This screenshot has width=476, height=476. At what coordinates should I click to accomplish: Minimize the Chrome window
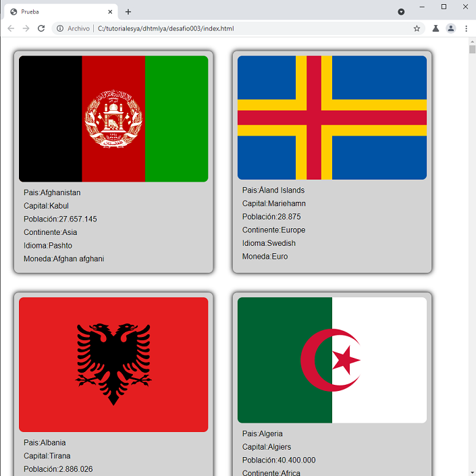click(422, 7)
